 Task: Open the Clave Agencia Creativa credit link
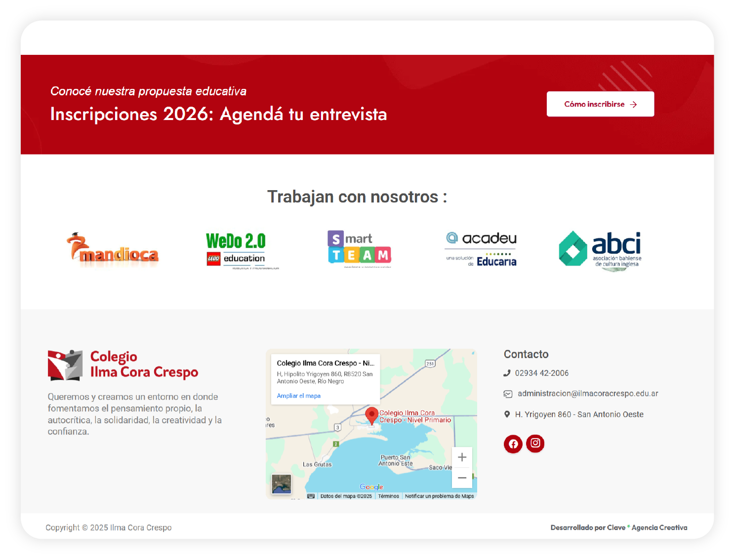point(618,528)
